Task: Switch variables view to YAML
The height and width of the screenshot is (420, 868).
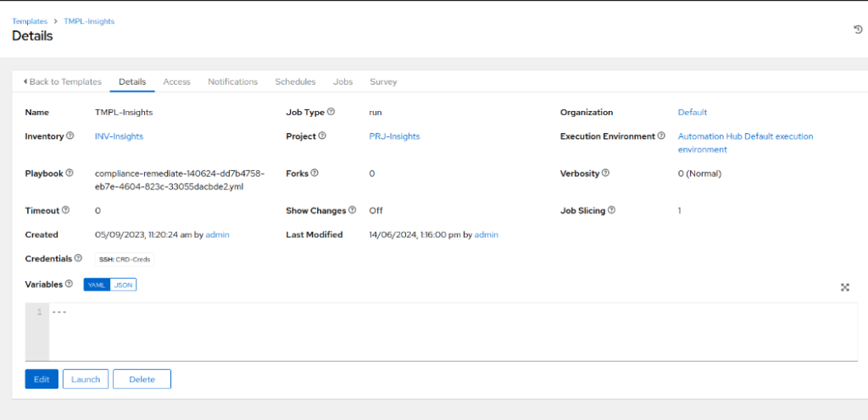Action: 97,285
